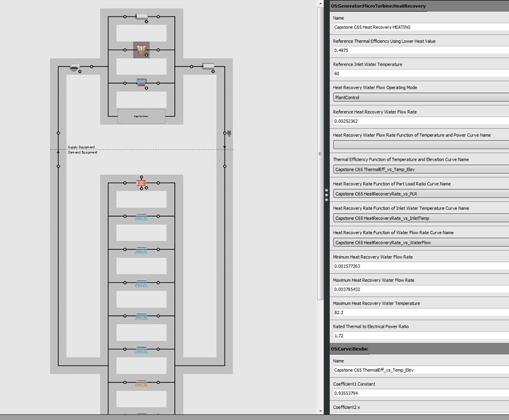Select the node left of the water heater
Image resolution: width=509 pixels, height=420 pixels.
[125, 83]
